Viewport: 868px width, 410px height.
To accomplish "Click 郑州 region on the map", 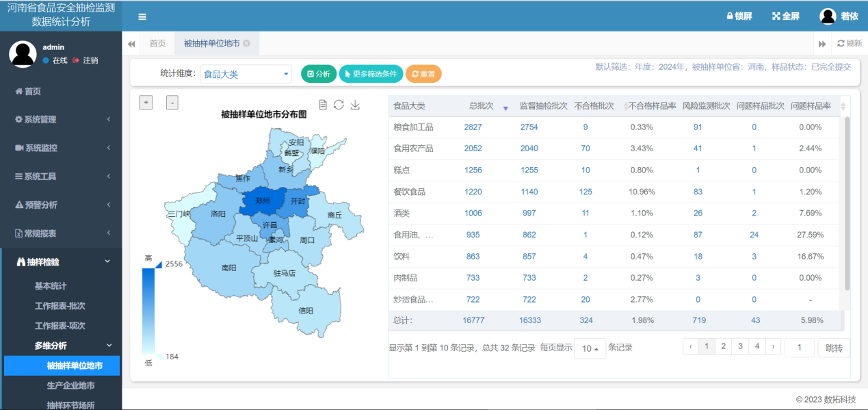I will pyautogui.click(x=261, y=203).
